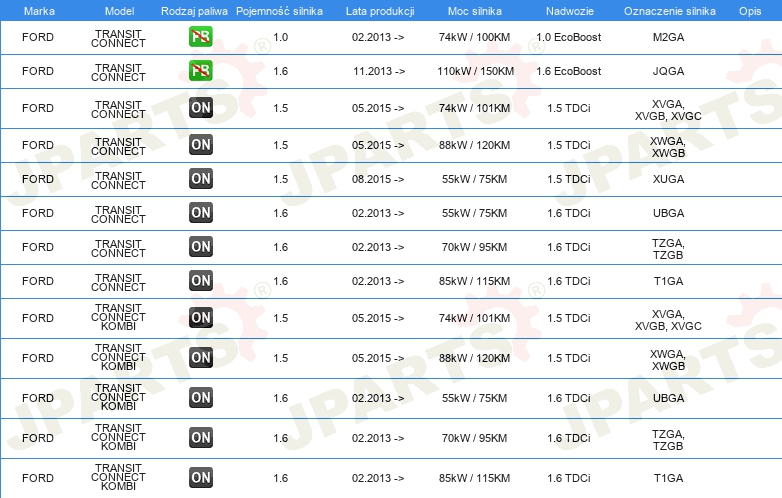Click the ON diesel icon in XUGA row
782x498 pixels.
tap(200, 179)
